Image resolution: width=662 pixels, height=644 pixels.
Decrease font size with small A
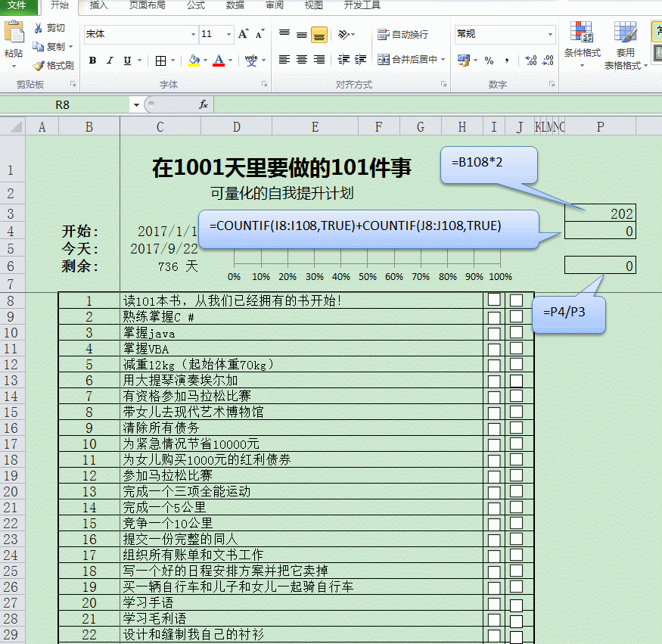[260, 34]
